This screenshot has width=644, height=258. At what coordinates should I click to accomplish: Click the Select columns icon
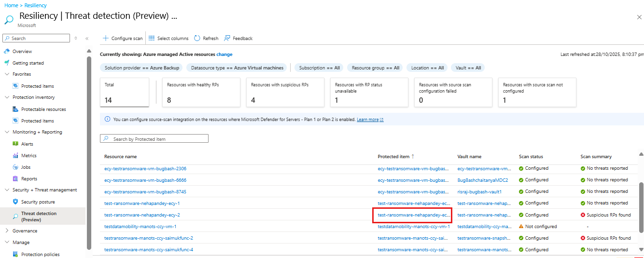[x=152, y=38]
